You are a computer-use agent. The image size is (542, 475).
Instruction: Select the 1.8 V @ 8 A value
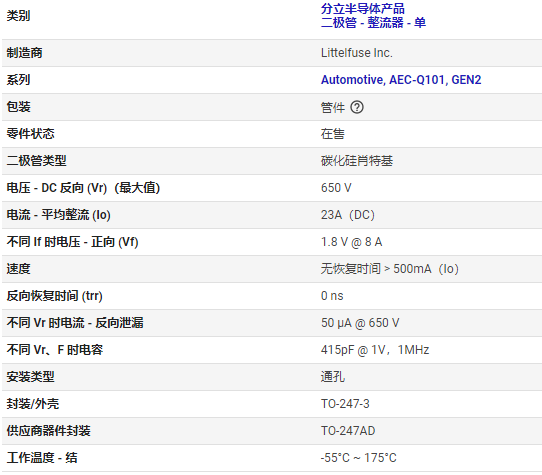tap(352, 242)
